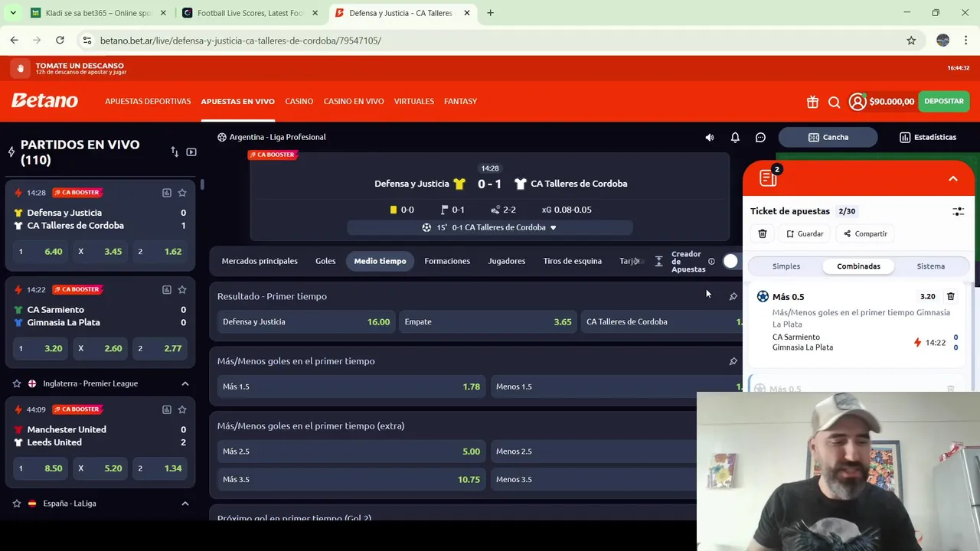This screenshot has height=551, width=980.
Task: Favorite the CA Sarmiento match star
Action: coord(182,290)
